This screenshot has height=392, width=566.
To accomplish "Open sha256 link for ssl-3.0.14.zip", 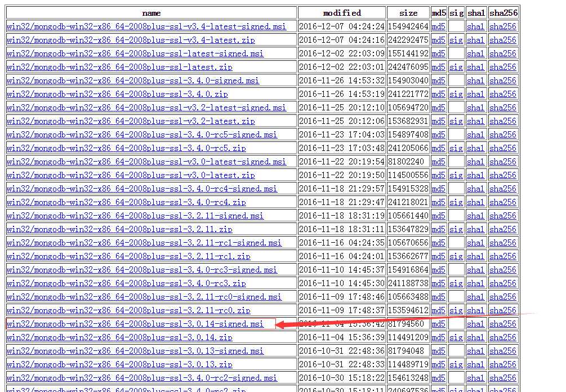I will click(x=503, y=338).
